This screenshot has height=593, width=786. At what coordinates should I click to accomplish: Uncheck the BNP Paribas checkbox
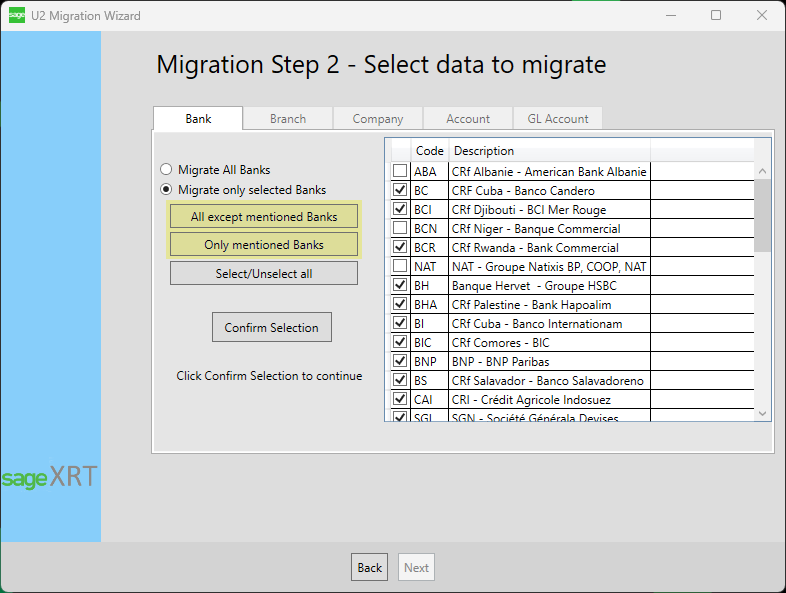pos(400,362)
